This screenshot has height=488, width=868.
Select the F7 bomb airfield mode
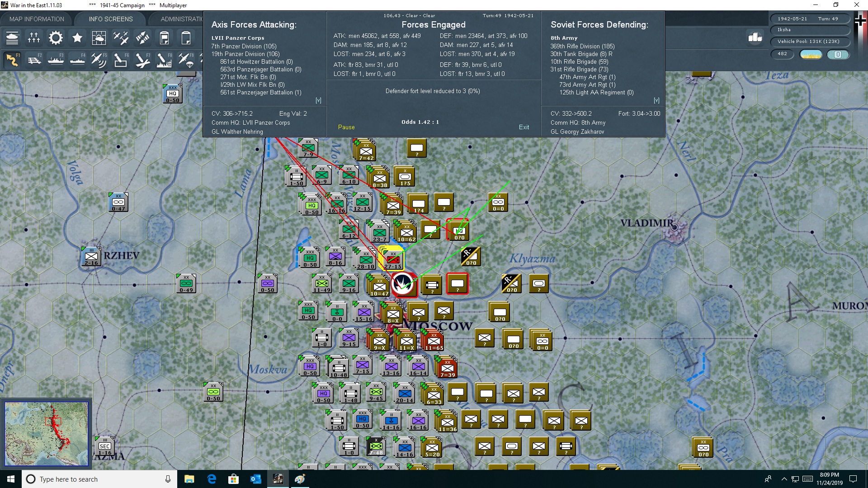[142, 60]
